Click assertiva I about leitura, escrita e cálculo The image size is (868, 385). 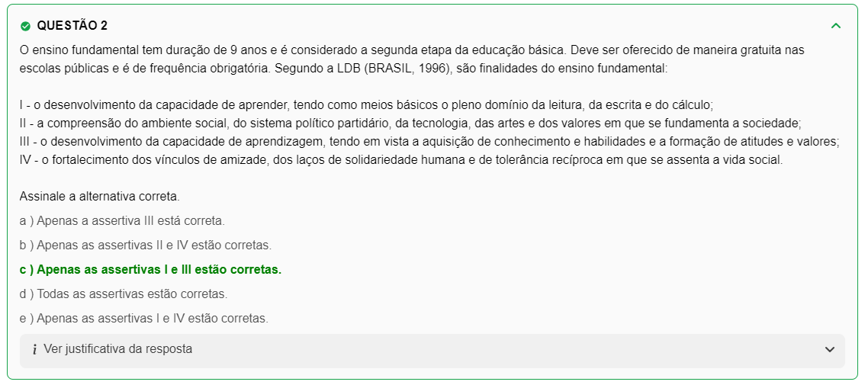tap(366, 104)
